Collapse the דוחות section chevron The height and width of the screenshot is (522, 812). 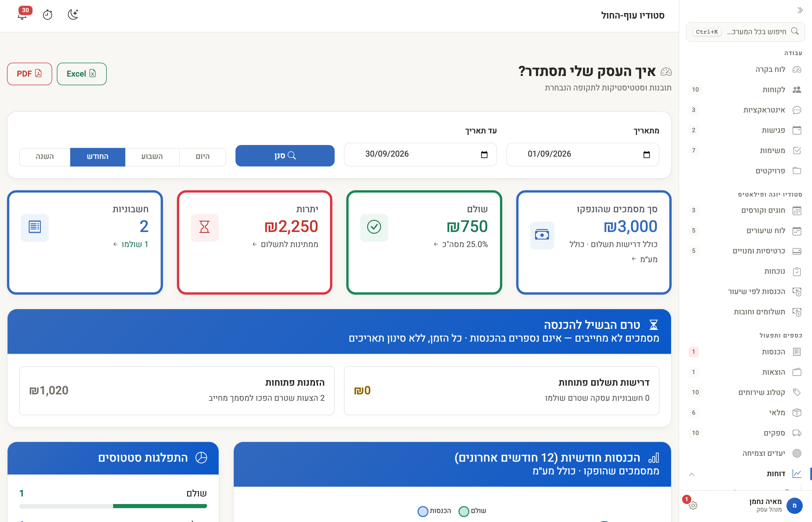pos(692,474)
